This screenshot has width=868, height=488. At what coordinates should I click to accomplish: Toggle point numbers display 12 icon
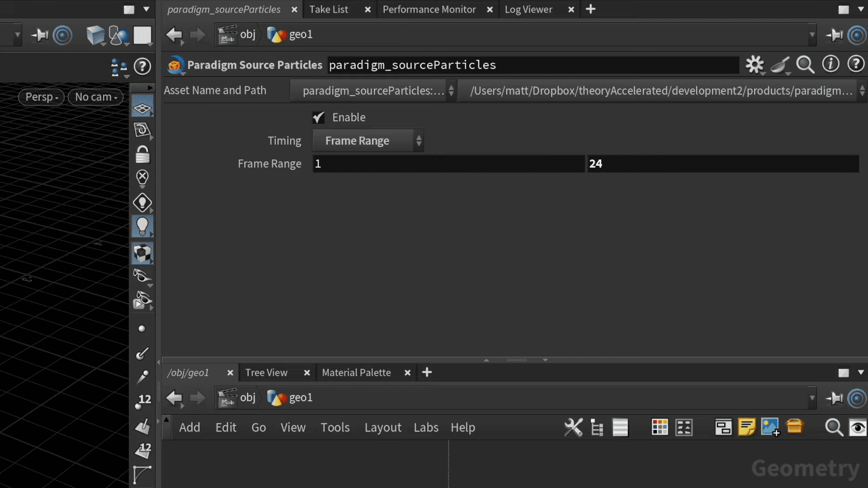pos(143,401)
